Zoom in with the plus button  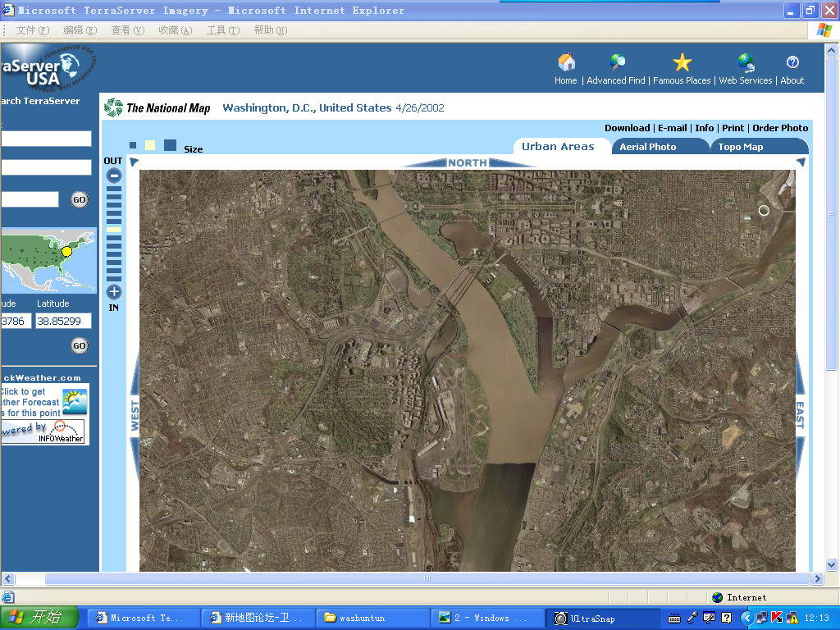tap(114, 292)
